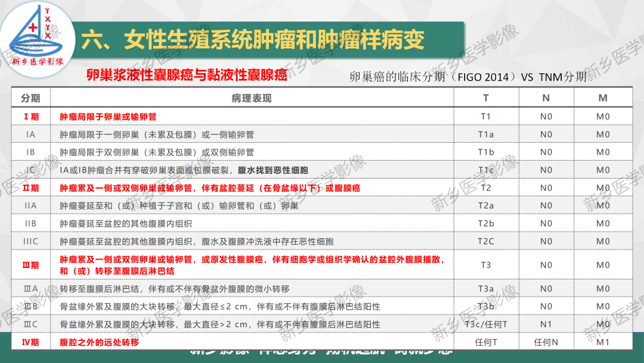Select the IIB stage cell
Viewport: 644px width, 363px height.
30,223
